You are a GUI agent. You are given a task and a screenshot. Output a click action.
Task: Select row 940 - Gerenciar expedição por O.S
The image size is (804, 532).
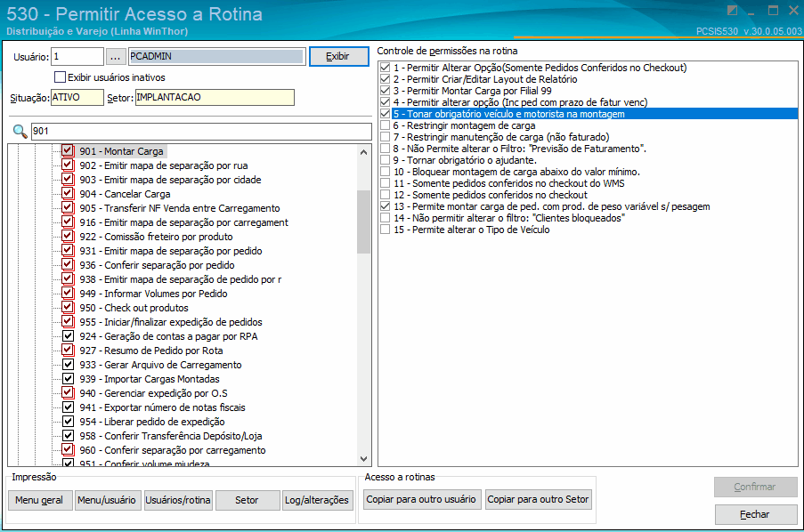coord(153,393)
